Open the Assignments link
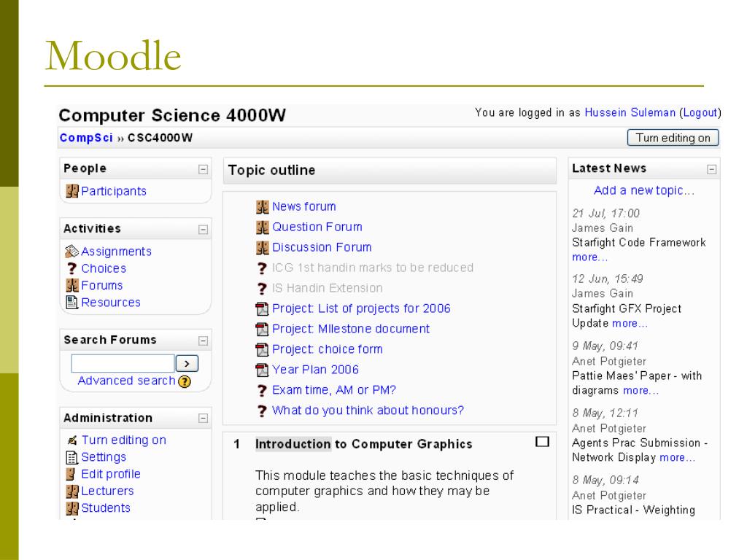This screenshot has width=747, height=560. coord(116,252)
